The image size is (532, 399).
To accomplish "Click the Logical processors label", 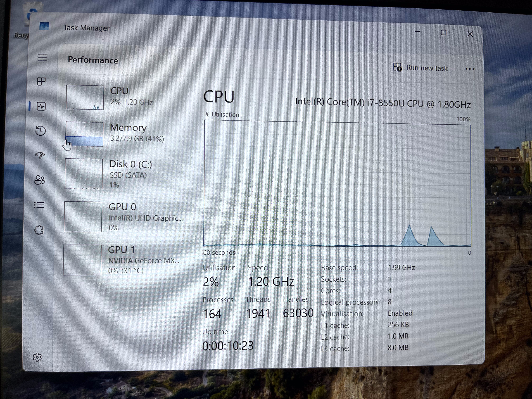I will 350,302.
